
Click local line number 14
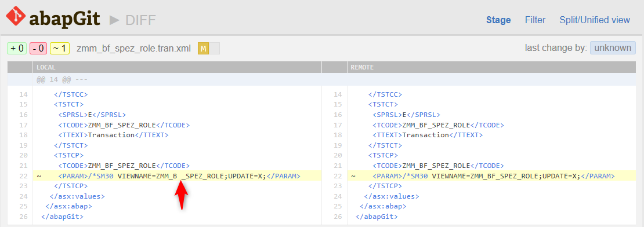23,94
